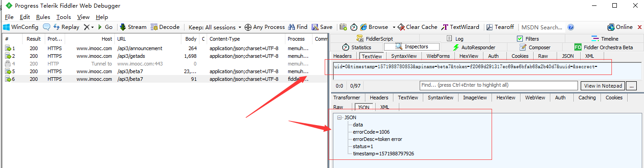Open the Help menu

pos(102,17)
